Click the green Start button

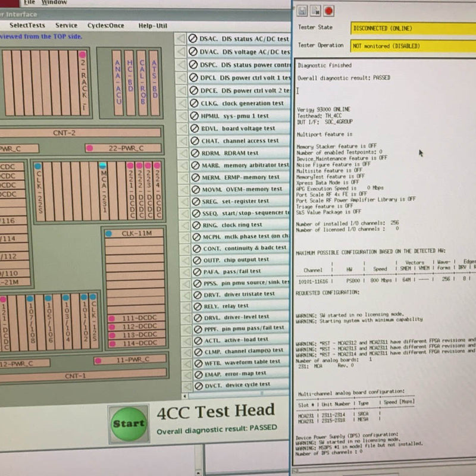pyautogui.click(x=129, y=424)
